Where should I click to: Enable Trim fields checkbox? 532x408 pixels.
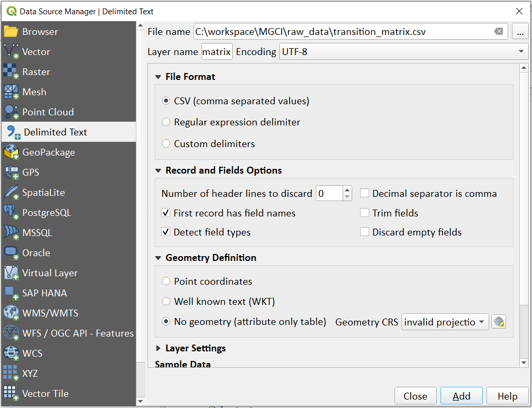364,213
